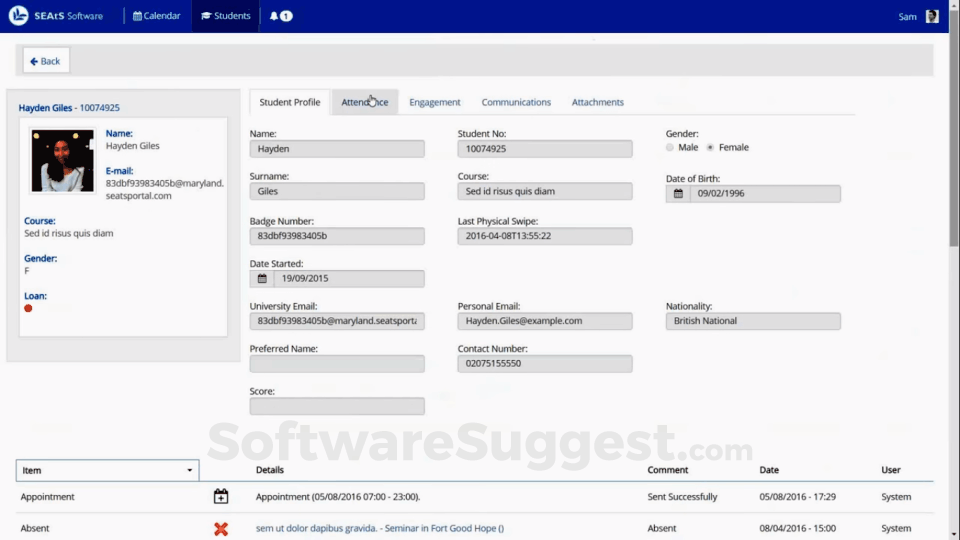Click the Surname field containing Giles
The width and height of the screenshot is (960, 540).
pyautogui.click(x=337, y=191)
